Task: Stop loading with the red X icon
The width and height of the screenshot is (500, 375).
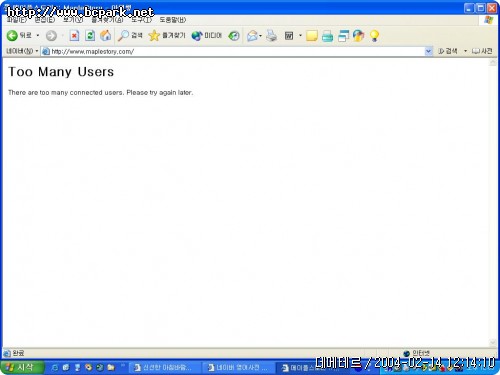Action: 74,36
